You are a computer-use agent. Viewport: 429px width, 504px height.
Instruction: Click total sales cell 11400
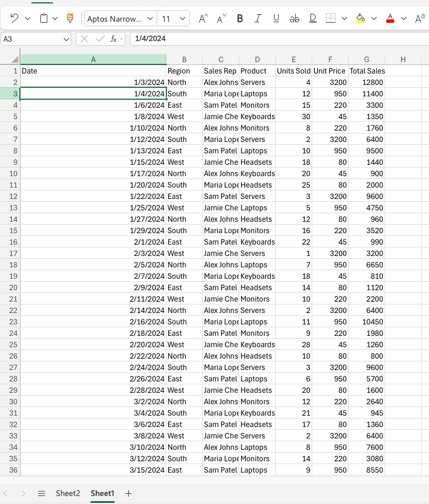[366, 94]
